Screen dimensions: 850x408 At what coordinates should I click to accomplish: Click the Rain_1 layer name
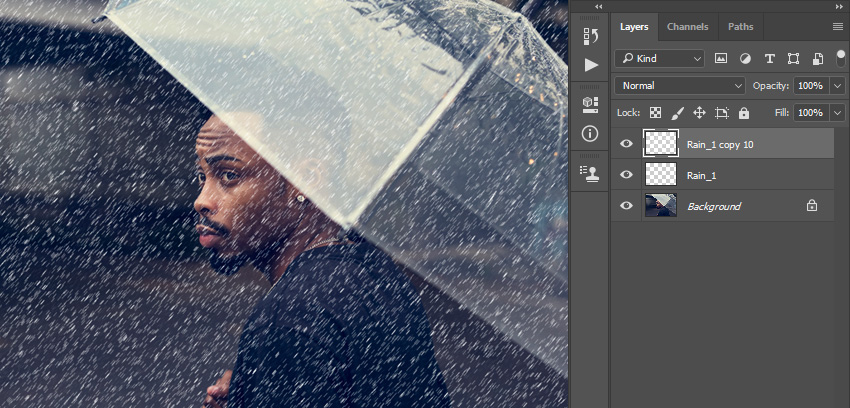[701, 176]
